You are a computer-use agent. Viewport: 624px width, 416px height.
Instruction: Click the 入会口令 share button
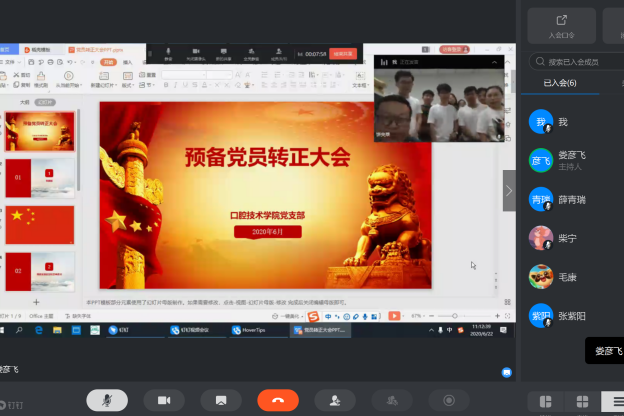pyautogui.click(x=562, y=26)
